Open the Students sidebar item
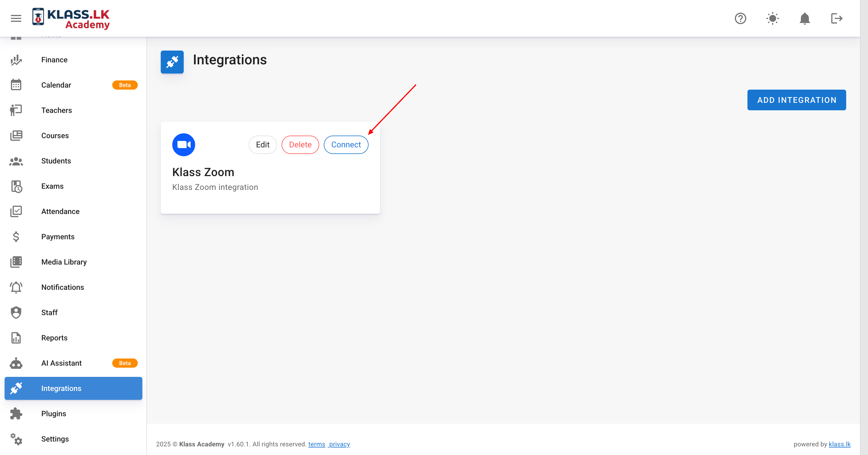The image size is (868, 455). (x=56, y=161)
